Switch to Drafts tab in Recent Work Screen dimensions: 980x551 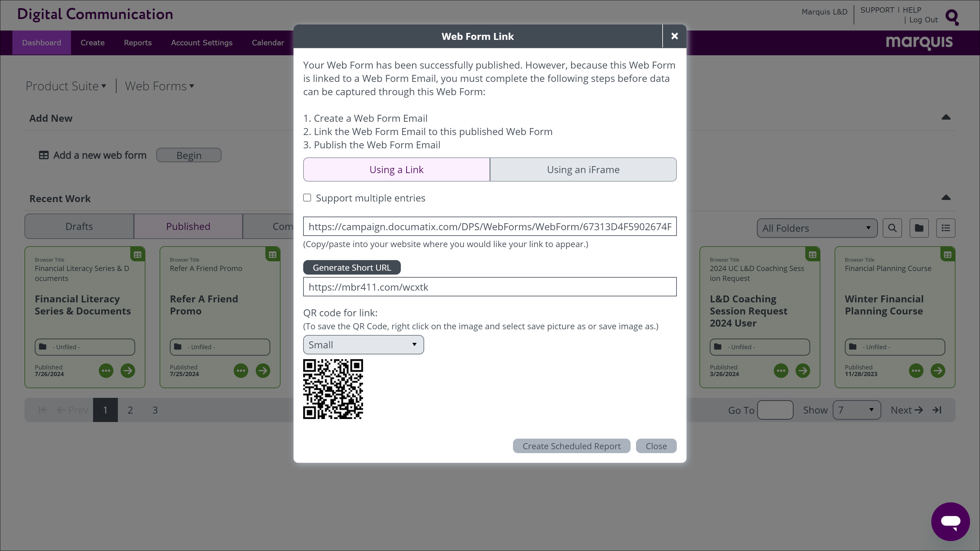[79, 226]
